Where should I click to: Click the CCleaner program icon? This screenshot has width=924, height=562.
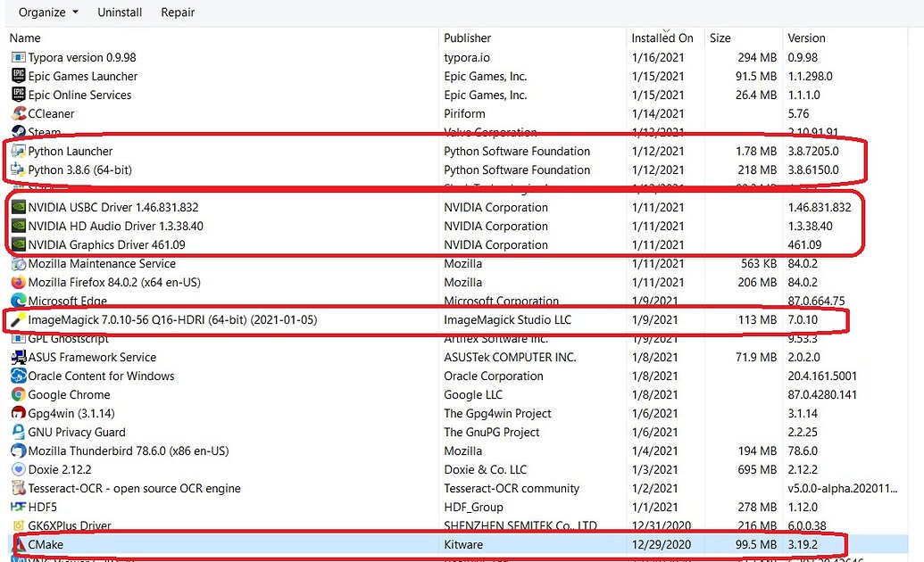pyautogui.click(x=18, y=113)
